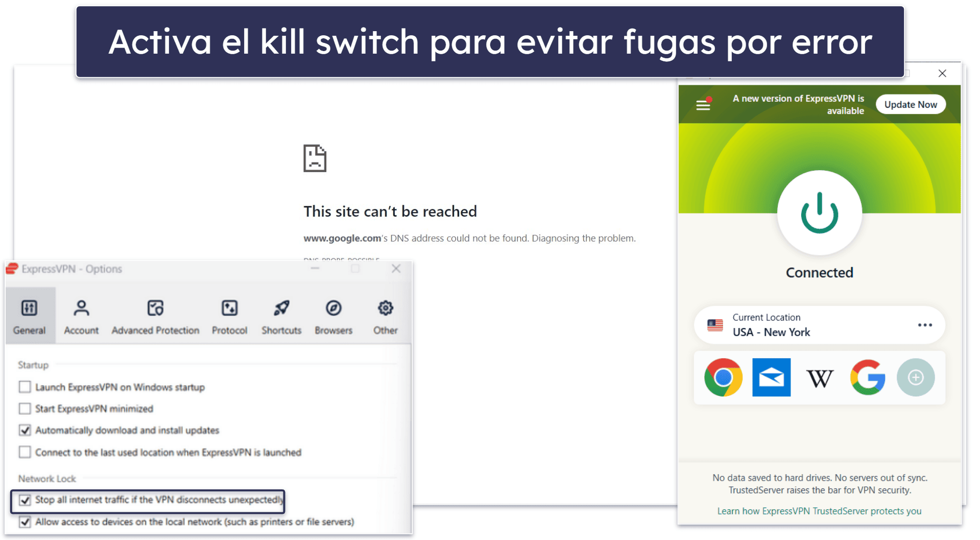Click the power button to disconnect VPN
Screen dimensions: 980x540
pos(819,213)
